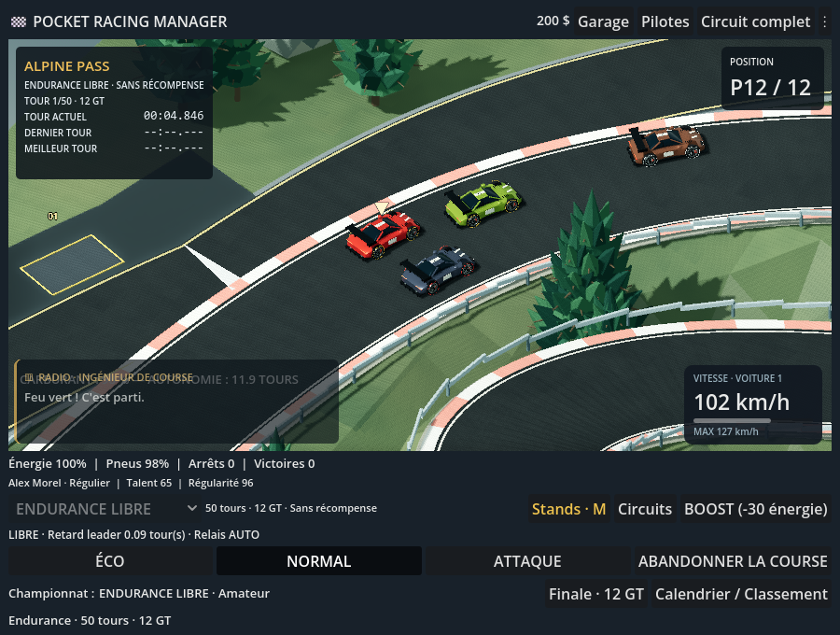
Task: Click the checkered flag logo icon
Action: pos(19,21)
